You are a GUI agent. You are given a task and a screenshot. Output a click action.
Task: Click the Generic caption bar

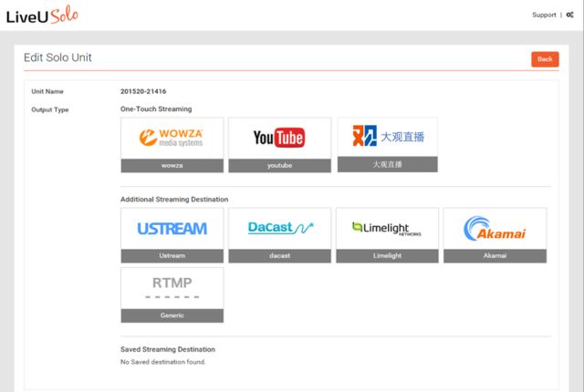pyautogui.click(x=172, y=315)
